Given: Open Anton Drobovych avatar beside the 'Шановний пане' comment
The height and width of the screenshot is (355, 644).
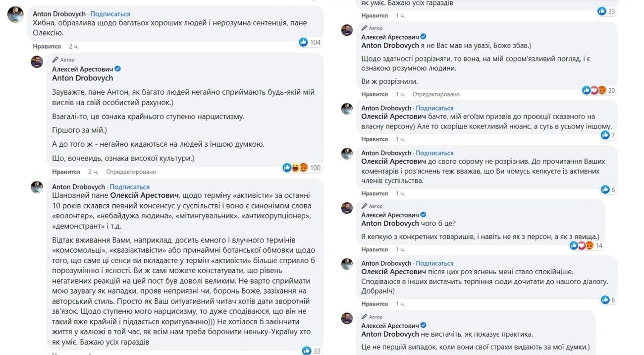Looking at the screenshot, I should [37, 187].
